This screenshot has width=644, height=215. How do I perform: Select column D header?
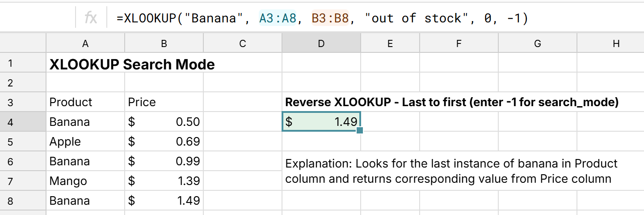point(321,43)
